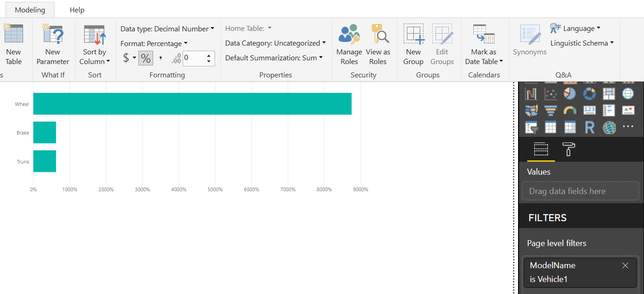Open the Home Table dropdown
The height and width of the screenshot is (294, 644).
[248, 29]
